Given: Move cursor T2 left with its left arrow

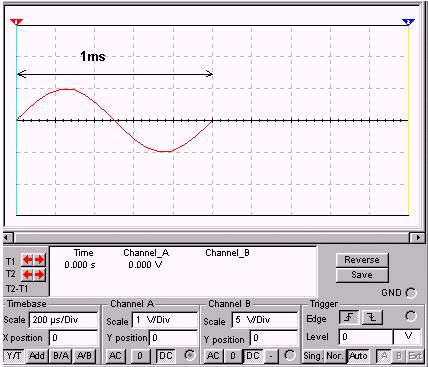Looking at the screenshot, I should point(28,274).
